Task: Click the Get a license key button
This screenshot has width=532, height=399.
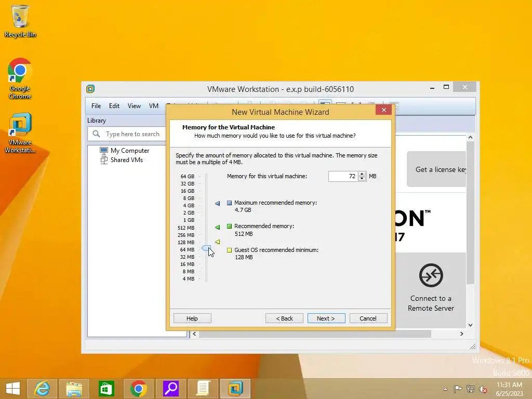Action: click(436, 169)
